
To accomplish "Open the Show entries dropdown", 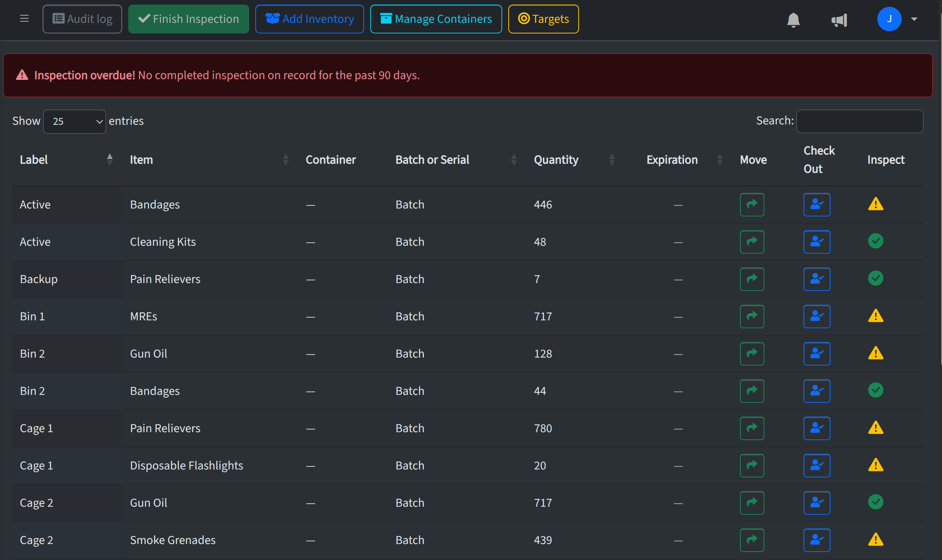I will [x=75, y=121].
